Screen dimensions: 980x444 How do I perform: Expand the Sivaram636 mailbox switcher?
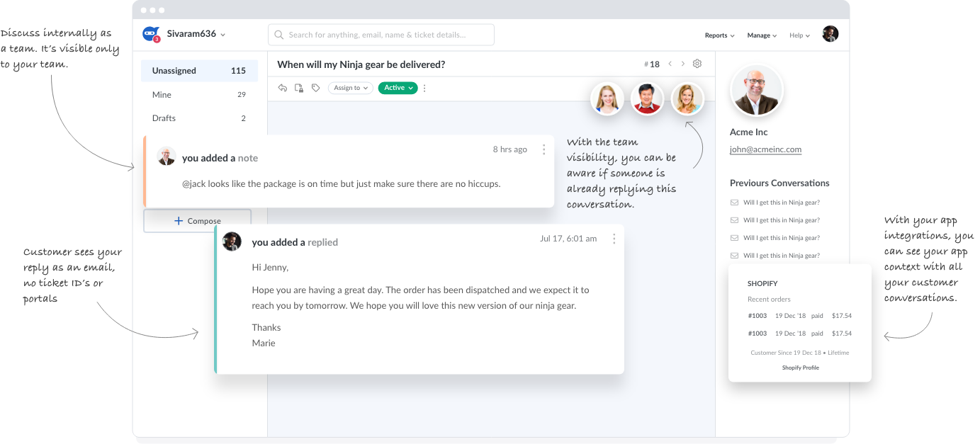196,34
